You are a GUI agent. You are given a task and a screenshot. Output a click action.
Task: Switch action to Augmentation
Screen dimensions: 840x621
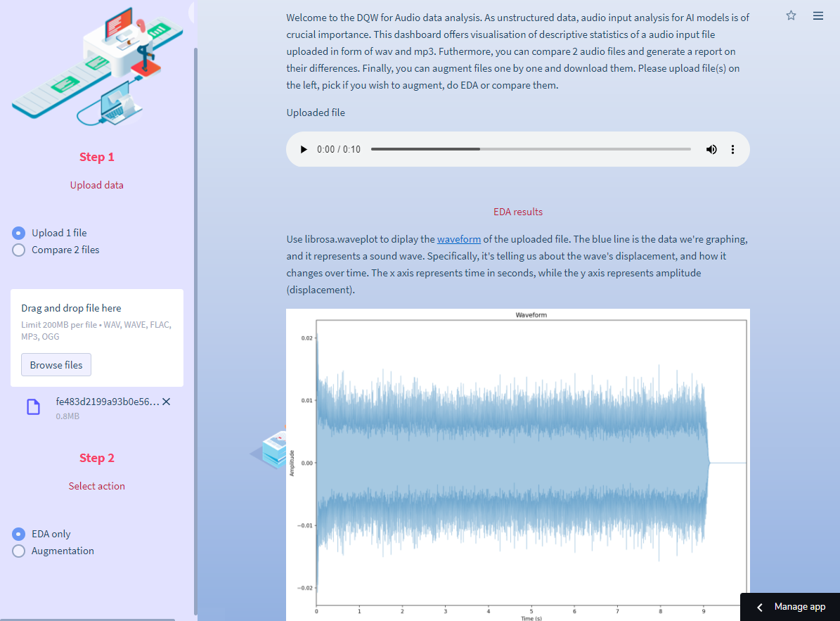(x=19, y=551)
